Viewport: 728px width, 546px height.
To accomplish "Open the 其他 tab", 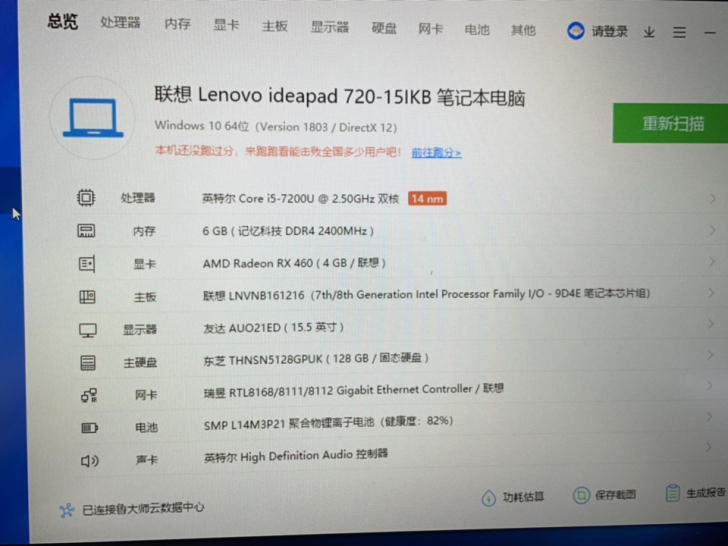I will (523, 30).
